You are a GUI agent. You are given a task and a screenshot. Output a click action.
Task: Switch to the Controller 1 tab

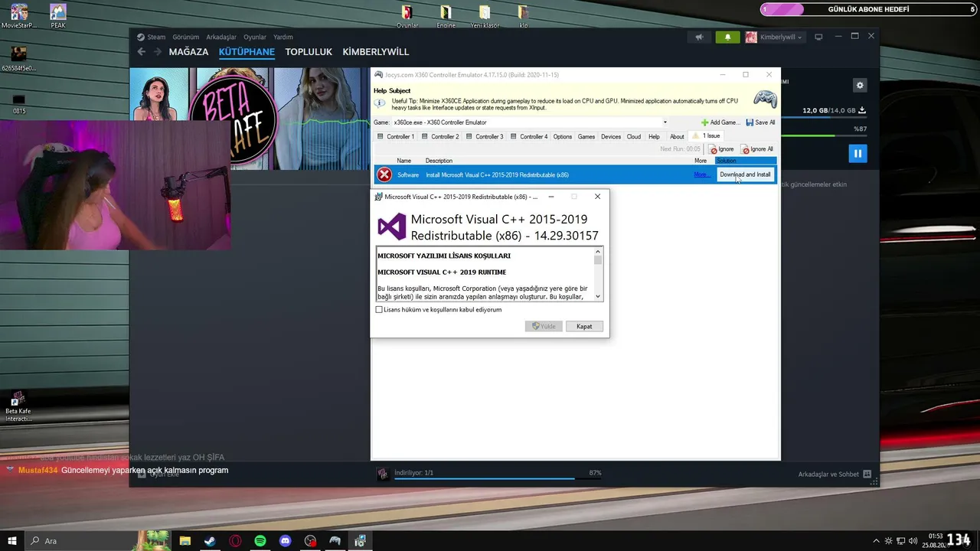tap(395, 136)
